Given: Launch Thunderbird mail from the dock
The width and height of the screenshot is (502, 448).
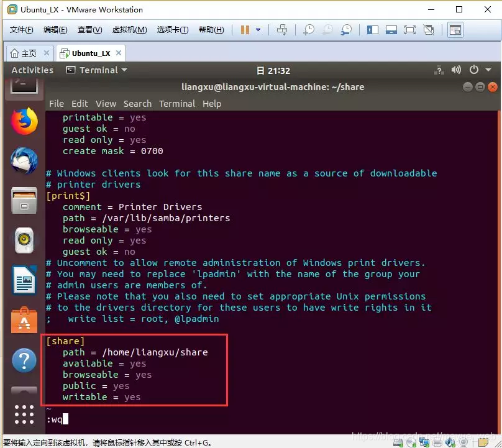Looking at the screenshot, I should coord(24,161).
